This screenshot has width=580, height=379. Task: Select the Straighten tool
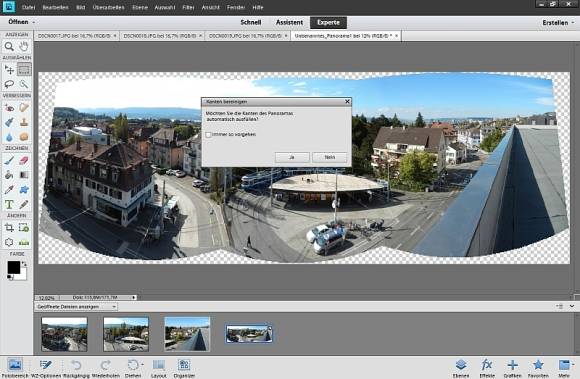point(24,243)
